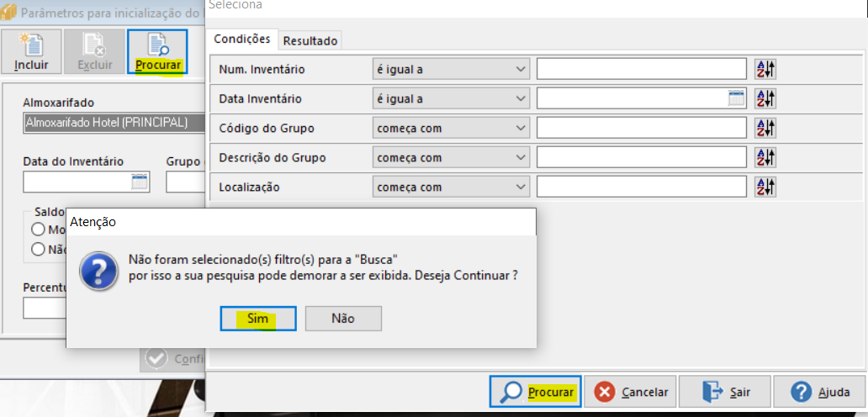Focus the Num. Inventário value field

click(642, 69)
